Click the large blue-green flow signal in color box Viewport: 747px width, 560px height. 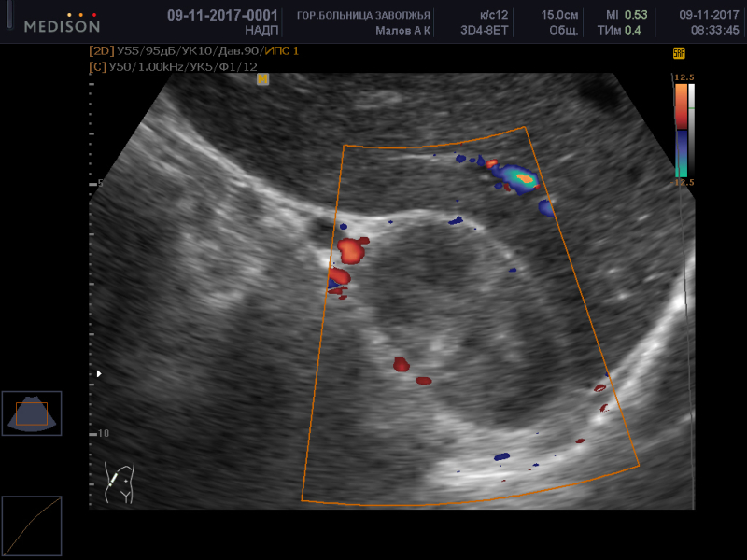point(516,178)
